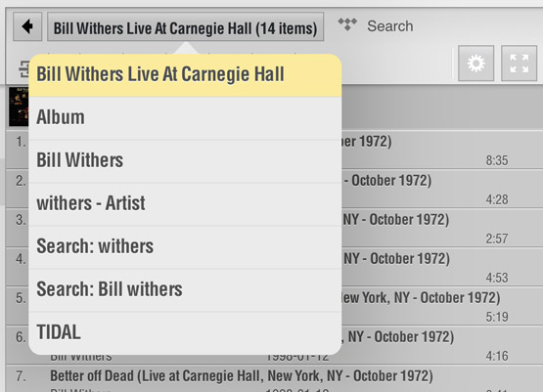Go to Bill Withers in the popup list
543x392 pixels.
tap(185, 161)
